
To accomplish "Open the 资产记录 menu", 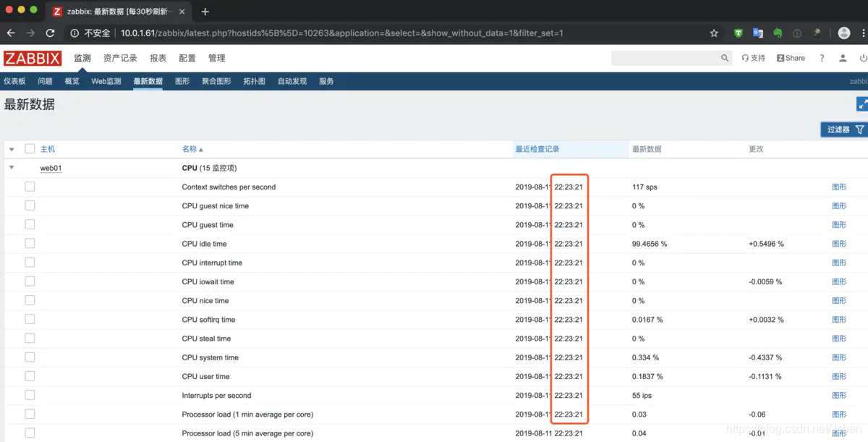I will [120, 59].
